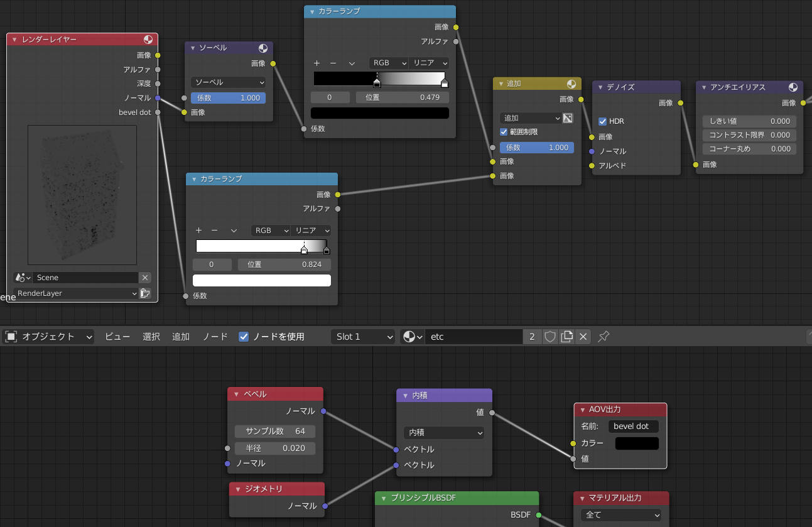812x527 pixels.
Task: Collapse the ベベル node with its triangle
Action: (x=236, y=394)
